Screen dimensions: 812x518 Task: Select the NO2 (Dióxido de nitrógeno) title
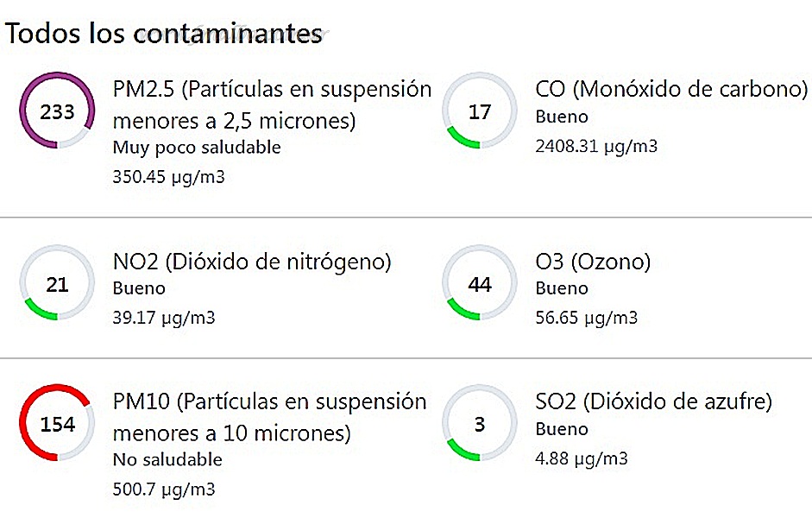(252, 262)
